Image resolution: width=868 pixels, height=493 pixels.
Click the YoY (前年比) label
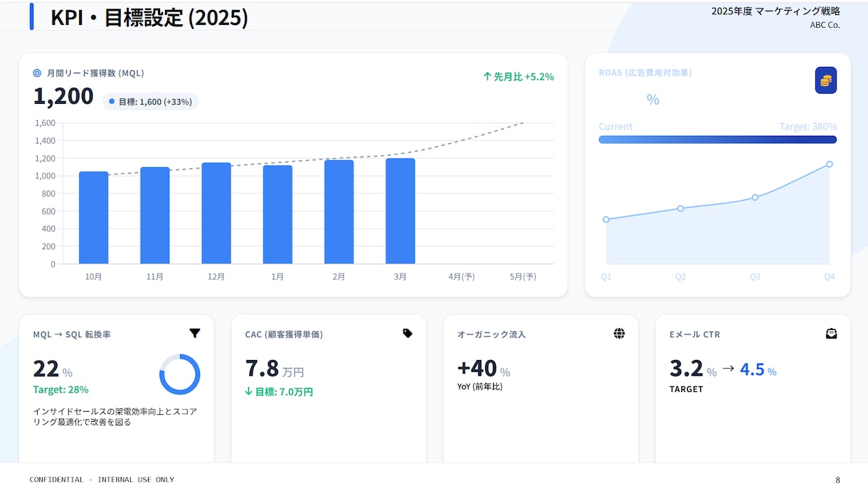480,387
